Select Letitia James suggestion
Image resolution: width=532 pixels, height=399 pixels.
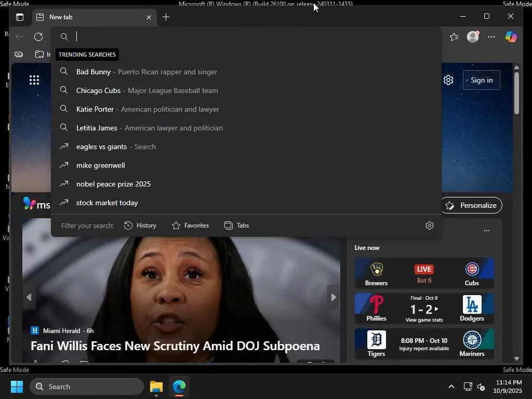(246, 128)
